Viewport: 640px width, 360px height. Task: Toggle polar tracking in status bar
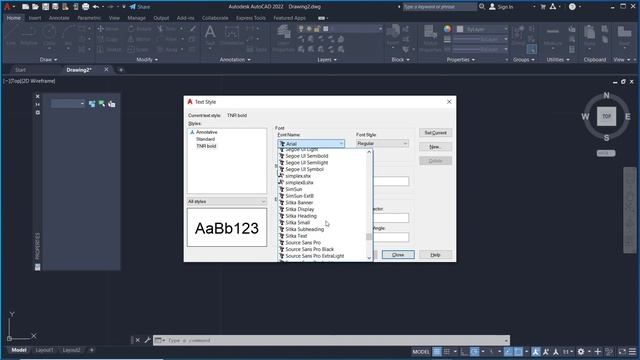[x=474, y=351]
